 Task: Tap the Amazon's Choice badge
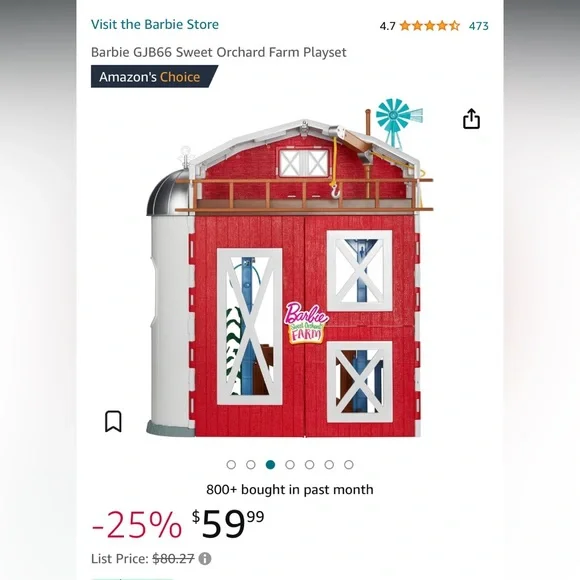tap(154, 77)
